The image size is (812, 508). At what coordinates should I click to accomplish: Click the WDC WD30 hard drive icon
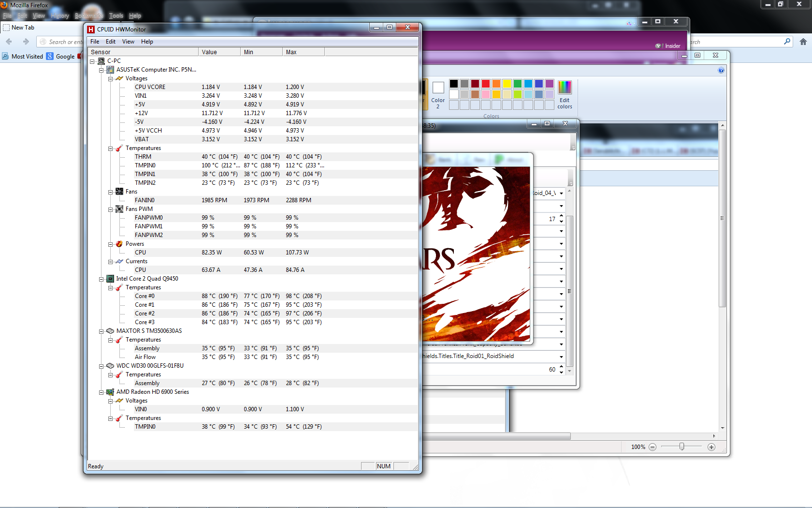[110, 366]
